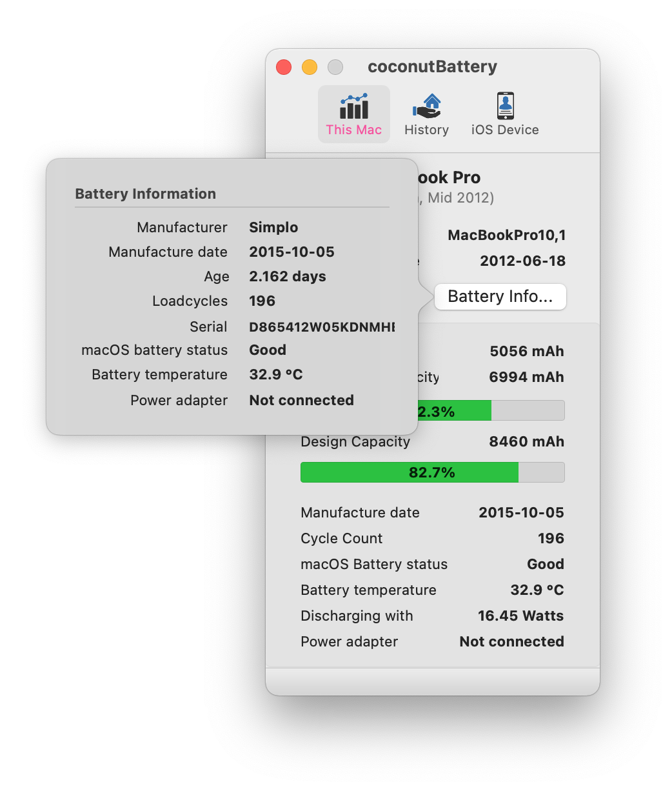This screenshot has width=672, height=791.
Task: Click the 5056 mAh current charge value
Action: [x=527, y=351]
